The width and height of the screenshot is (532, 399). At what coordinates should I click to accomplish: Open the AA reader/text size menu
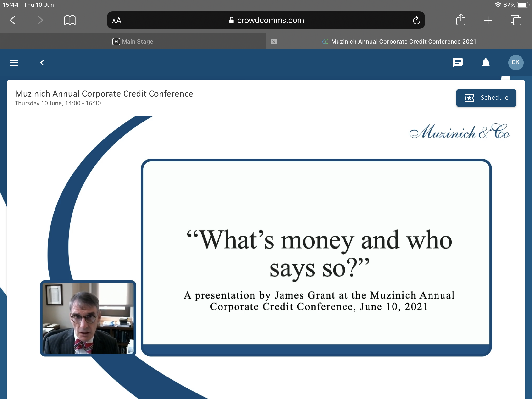117,21
